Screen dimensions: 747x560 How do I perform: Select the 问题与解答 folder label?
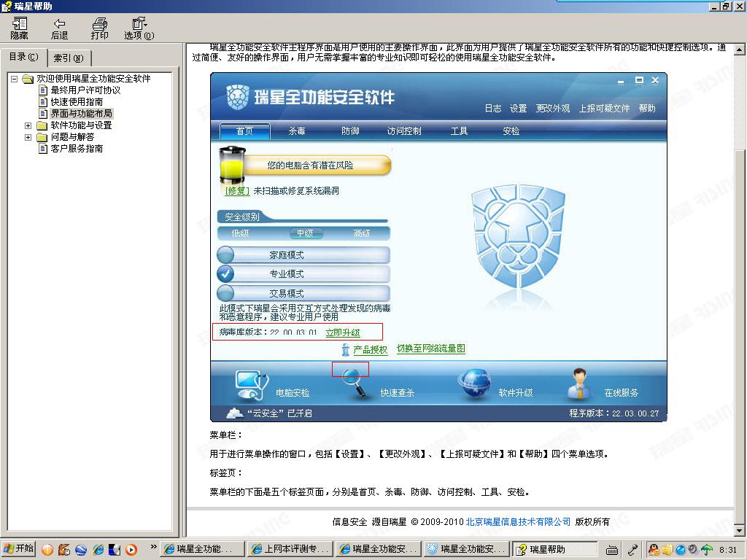(x=72, y=137)
